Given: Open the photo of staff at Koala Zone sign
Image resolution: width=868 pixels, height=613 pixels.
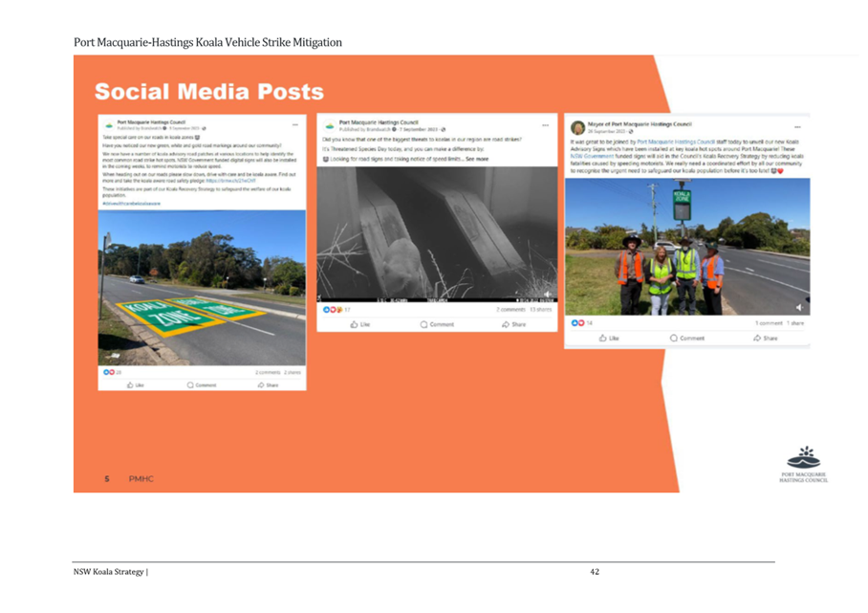Looking at the screenshot, I should click(687, 247).
